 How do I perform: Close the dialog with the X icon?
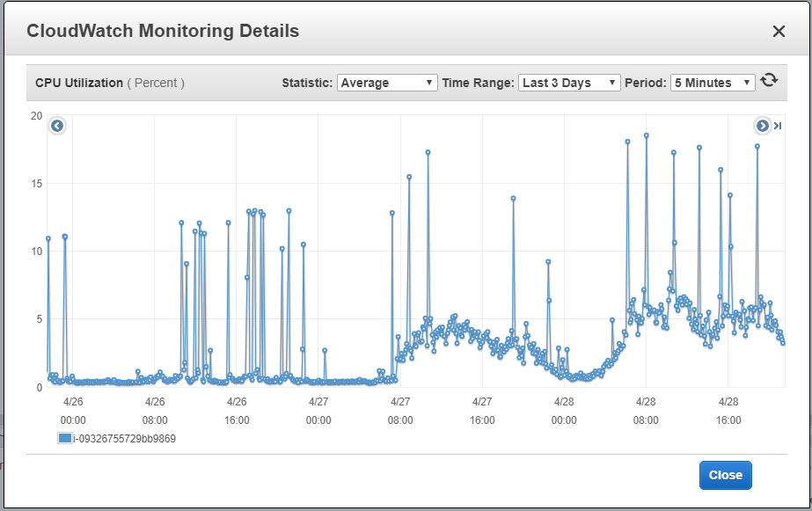coord(779,32)
